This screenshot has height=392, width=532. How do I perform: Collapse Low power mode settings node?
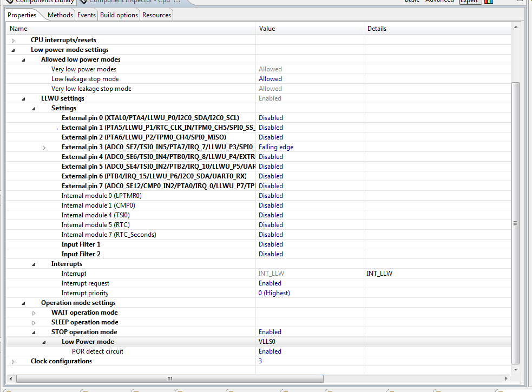tap(13, 50)
